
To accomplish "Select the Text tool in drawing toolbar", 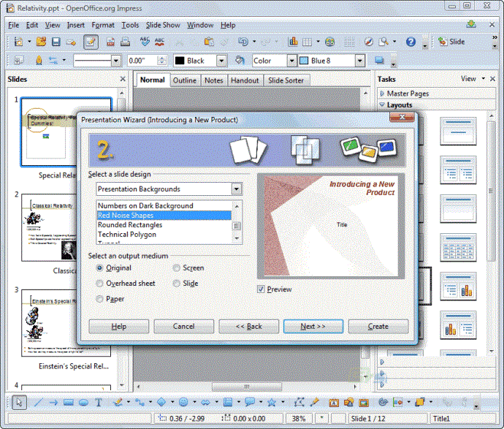I will coord(99,403).
